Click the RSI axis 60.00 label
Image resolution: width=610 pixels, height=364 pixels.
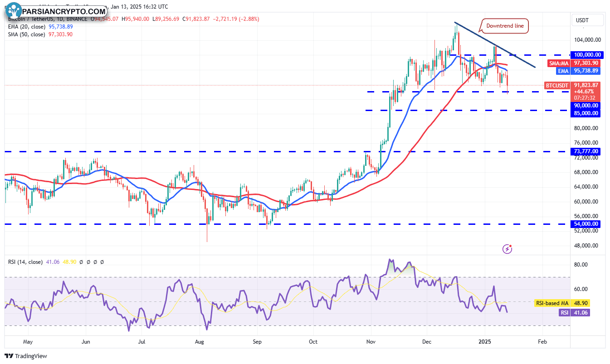point(582,289)
